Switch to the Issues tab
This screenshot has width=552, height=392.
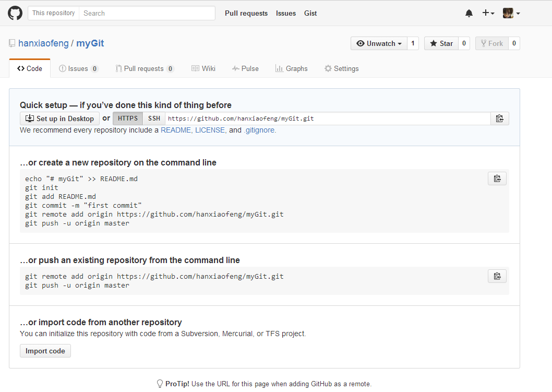[78, 68]
